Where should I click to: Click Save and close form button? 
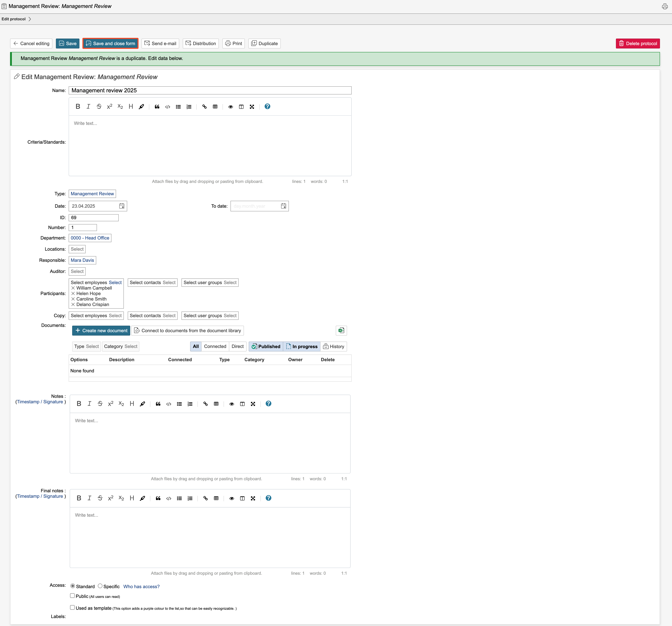click(x=111, y=43)
